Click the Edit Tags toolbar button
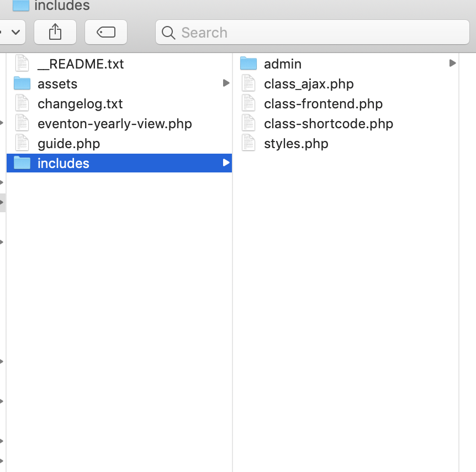476x472 pixels. coord(106,33)
